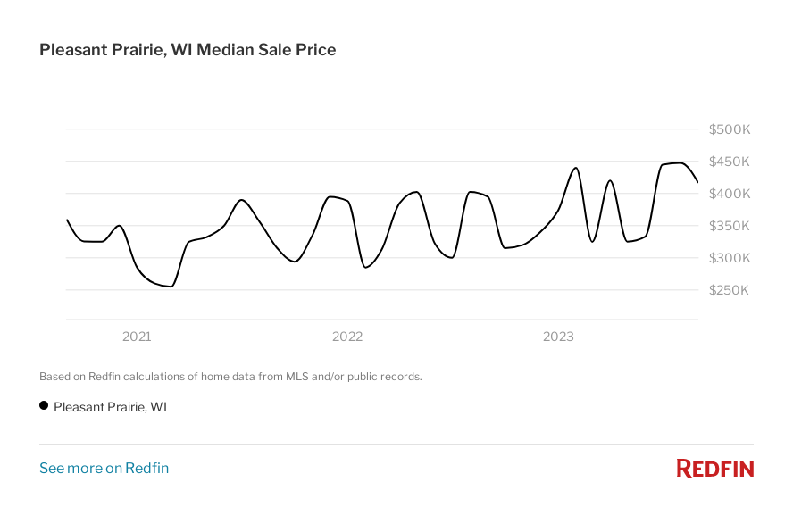The width and height of the screenshot is (793, 532).
Task: Click the chart title Pleasant Prairie Median Sale Price
Action: 188,50
